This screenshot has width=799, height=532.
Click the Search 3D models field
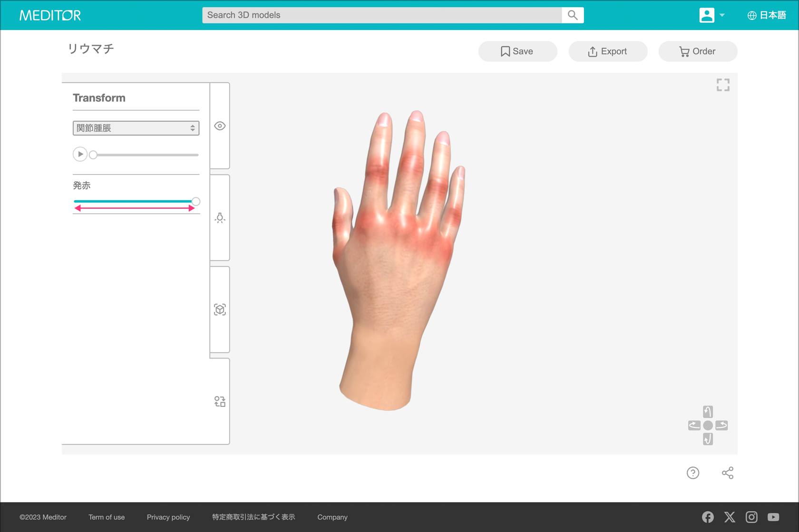(382, 15)
